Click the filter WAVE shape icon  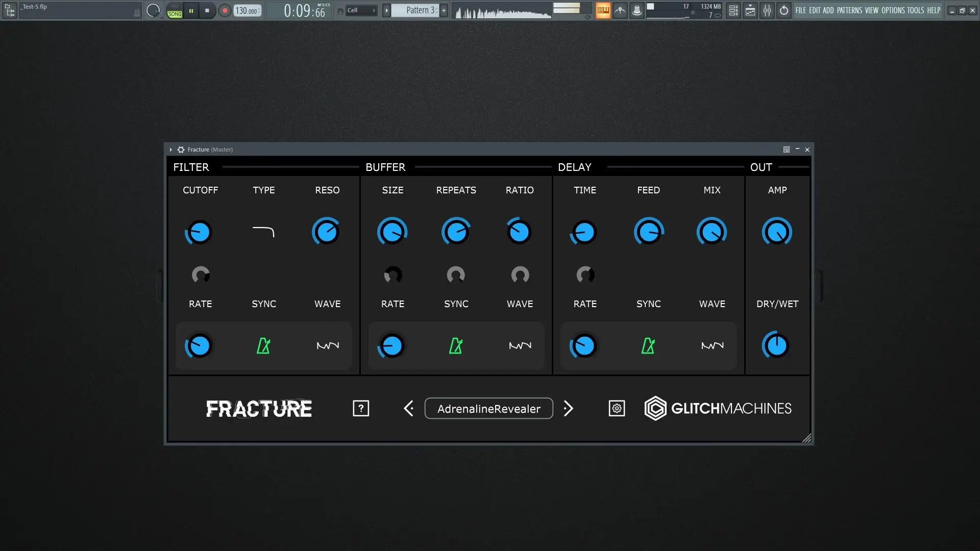328,346
